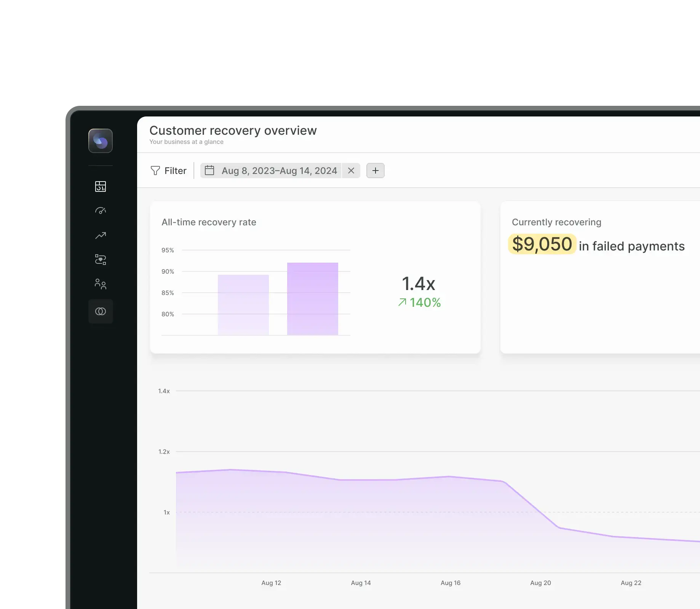Add a new filter with the plus button
This screenshot has height=609, width=700.
[x=376, y=171]
